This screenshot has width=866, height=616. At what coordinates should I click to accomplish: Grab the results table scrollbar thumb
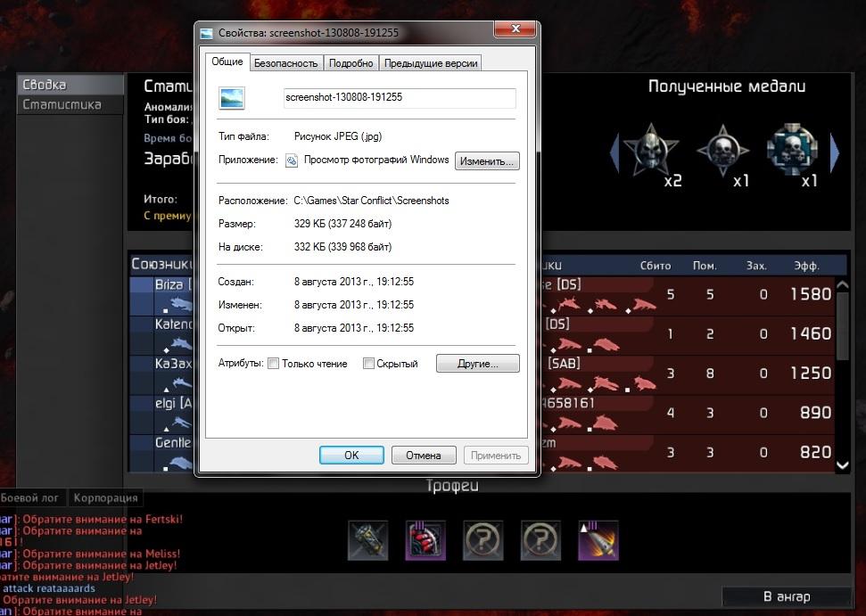(842, 325)
